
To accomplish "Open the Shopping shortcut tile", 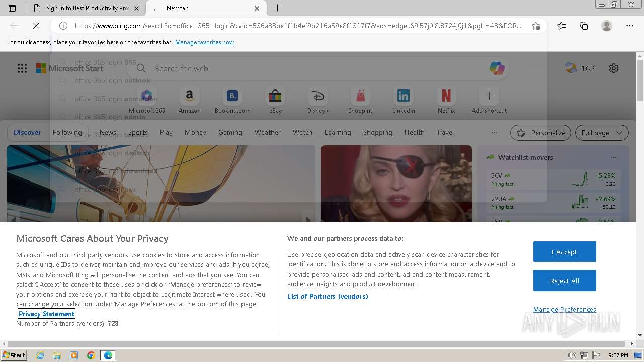I will point(361,101).
